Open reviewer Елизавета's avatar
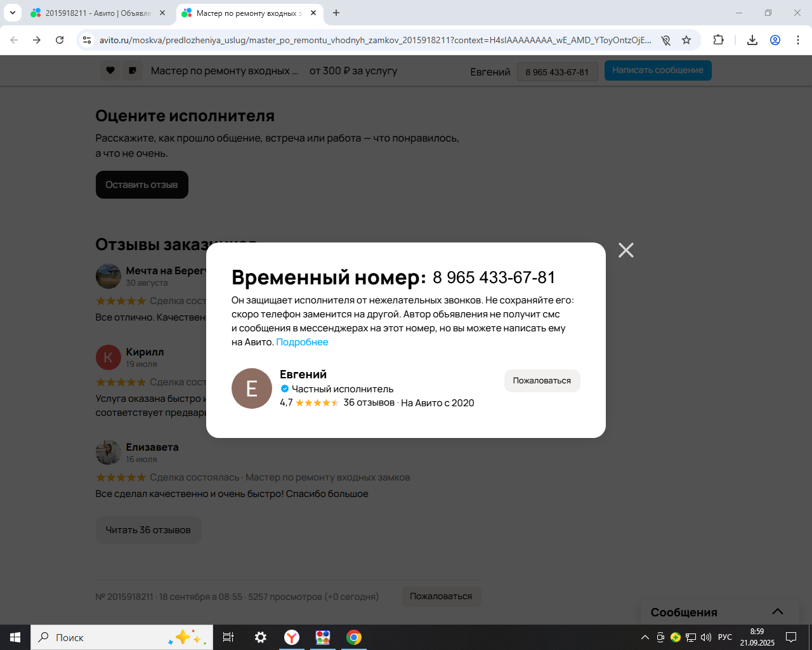812x650 pixels. coord(108,453)
